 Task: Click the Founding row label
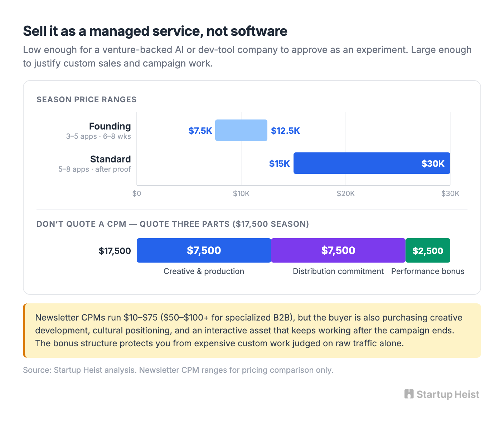click(x=110, y=126)
